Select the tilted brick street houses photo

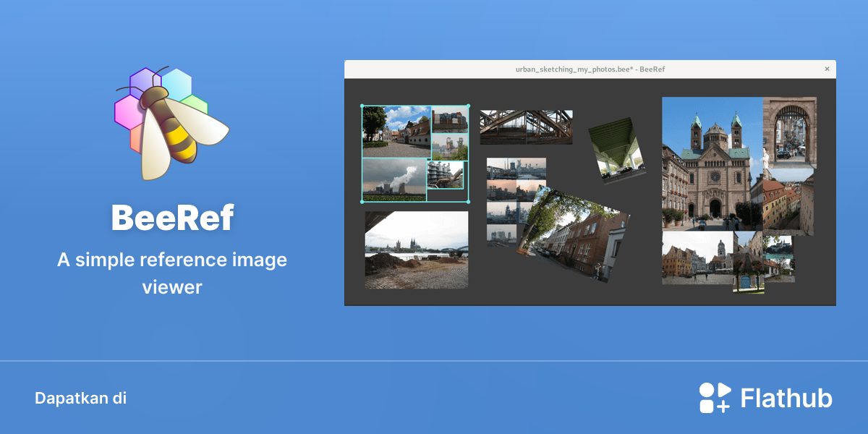573,234
